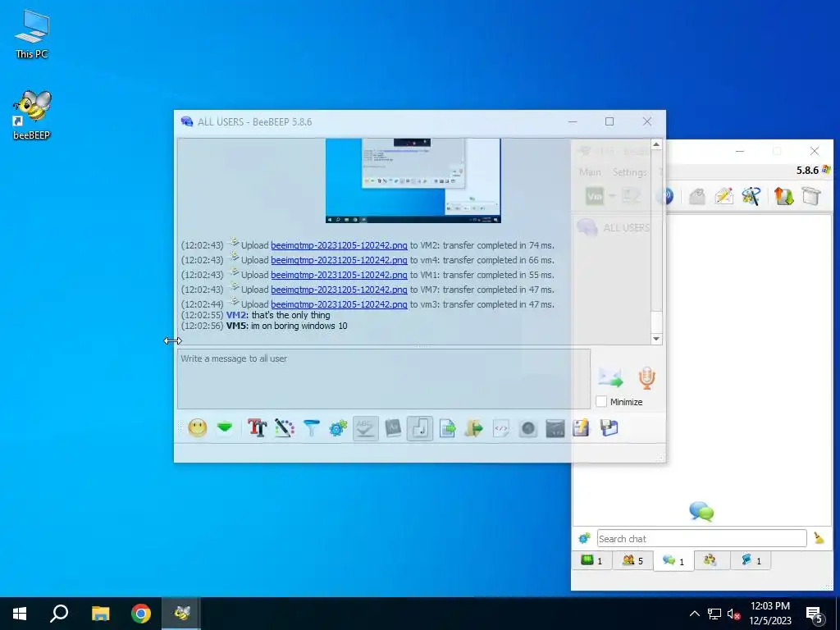
Task: Switch to the chat bubbles tab
Action: click(673, 561)
